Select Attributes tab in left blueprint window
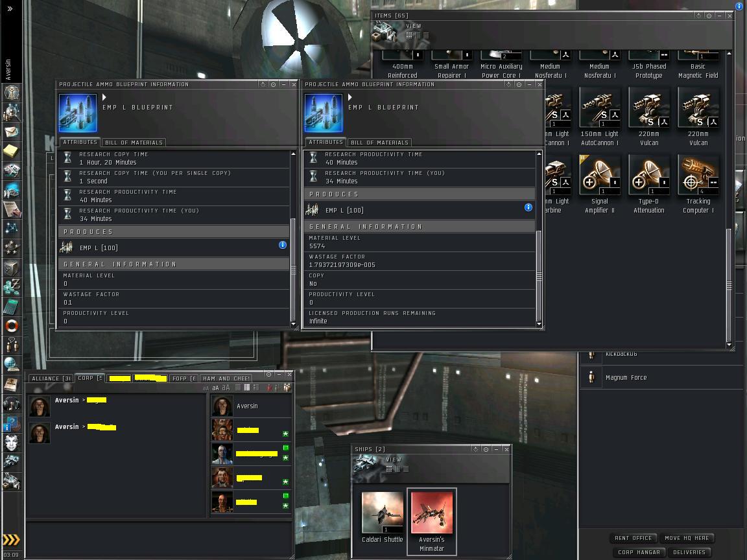747x560 pixels. [x=80, y=142]
